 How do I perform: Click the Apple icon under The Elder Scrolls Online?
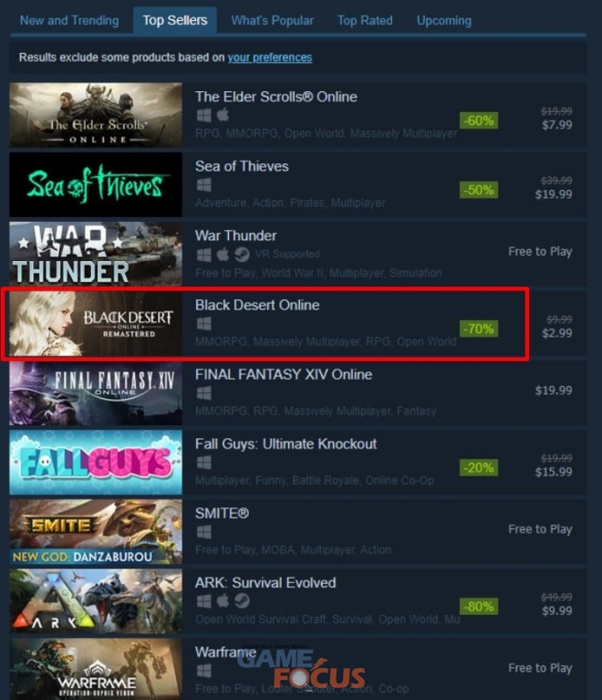click(x=223, y=115)
